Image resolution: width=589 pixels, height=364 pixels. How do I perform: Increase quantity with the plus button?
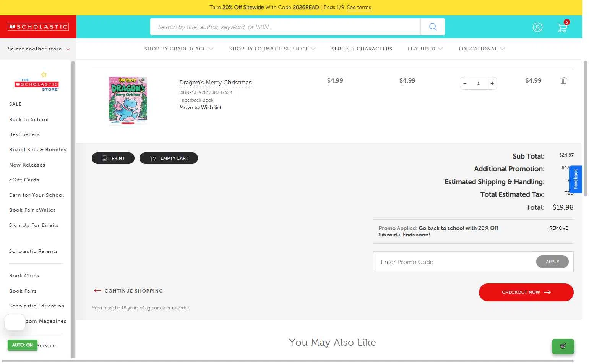[492, 83]
